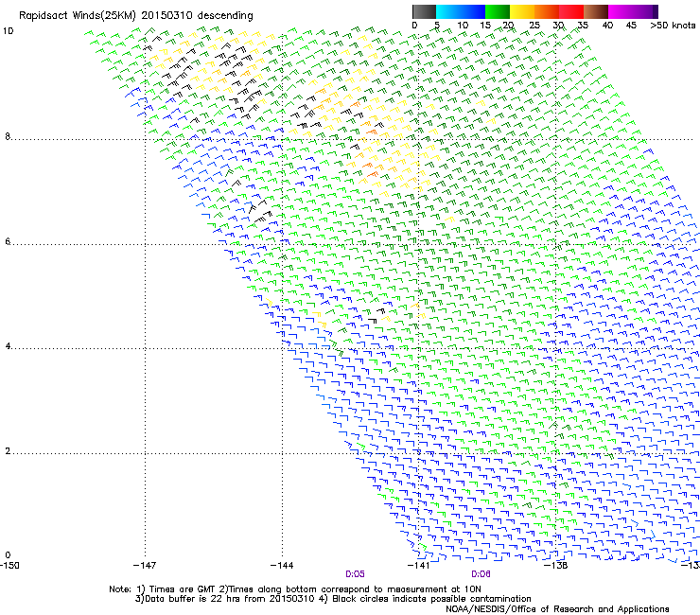Click the yellow 20-25 knots legend swatch
Viewport: 700px width, 615px height.
click(522, 11)
